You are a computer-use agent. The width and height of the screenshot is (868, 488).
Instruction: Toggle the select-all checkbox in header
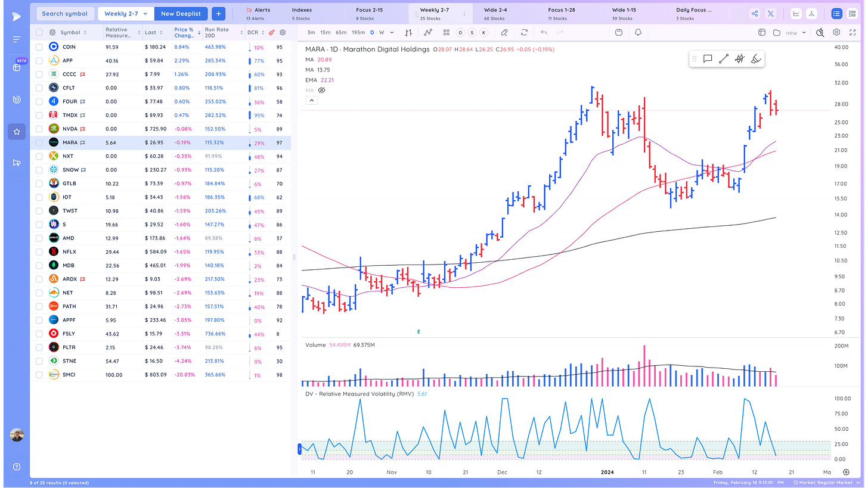pyautogui.click(x=39, y=33)
